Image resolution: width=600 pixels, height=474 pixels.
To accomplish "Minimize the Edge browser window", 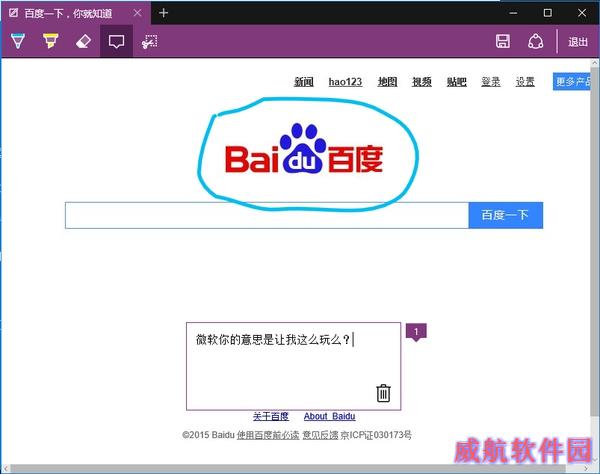I will coord(514,13).
